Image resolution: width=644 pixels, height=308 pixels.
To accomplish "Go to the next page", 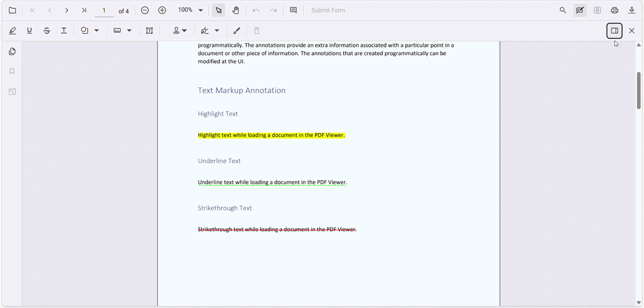I will click(x=67, y=10).
